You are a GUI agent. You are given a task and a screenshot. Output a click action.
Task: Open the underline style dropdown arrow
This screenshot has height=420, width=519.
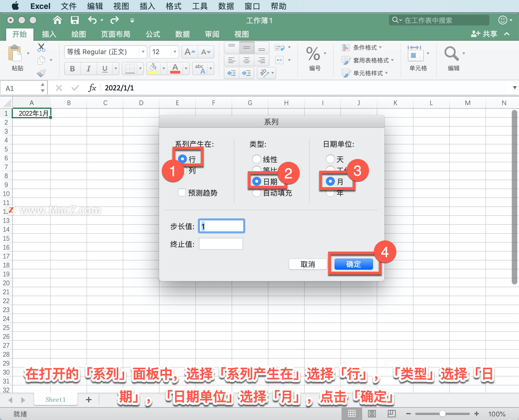[x=116, y=69]
